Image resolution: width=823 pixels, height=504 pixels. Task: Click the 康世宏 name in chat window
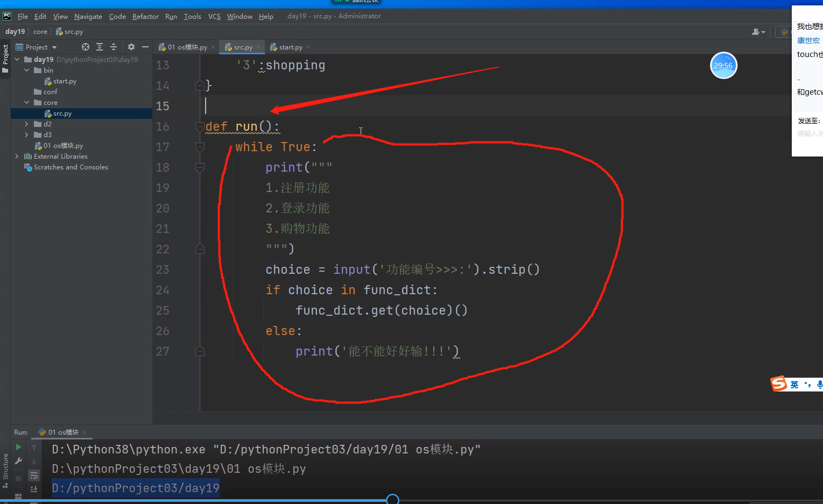[x=808, y=40]
